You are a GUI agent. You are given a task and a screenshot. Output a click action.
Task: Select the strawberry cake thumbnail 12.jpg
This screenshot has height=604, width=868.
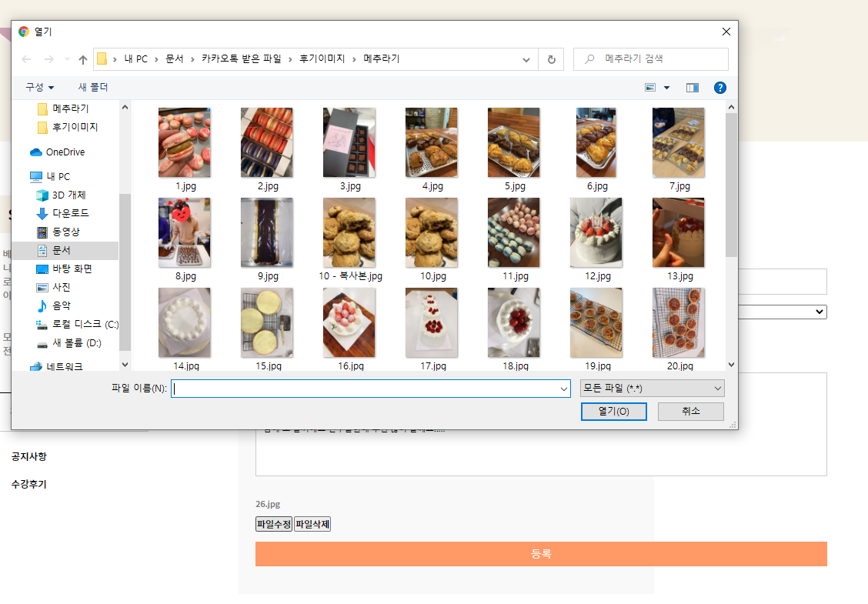(596, 232)
